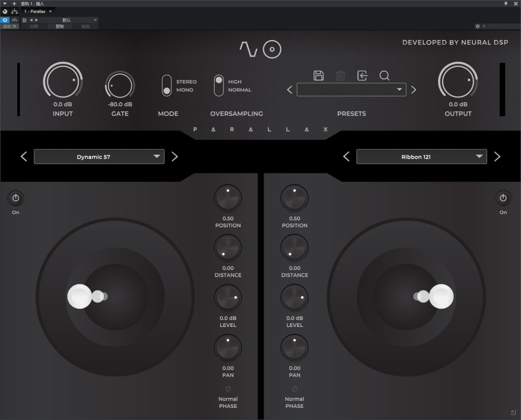521x420 pixels.
Task: Click the left POSITION knob
Action: 227,198
